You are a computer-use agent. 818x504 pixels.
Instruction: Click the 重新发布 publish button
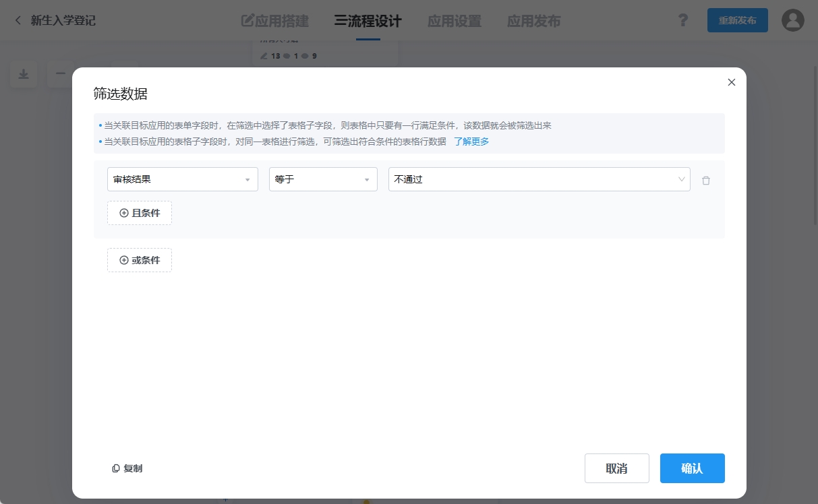click(737, 20)
